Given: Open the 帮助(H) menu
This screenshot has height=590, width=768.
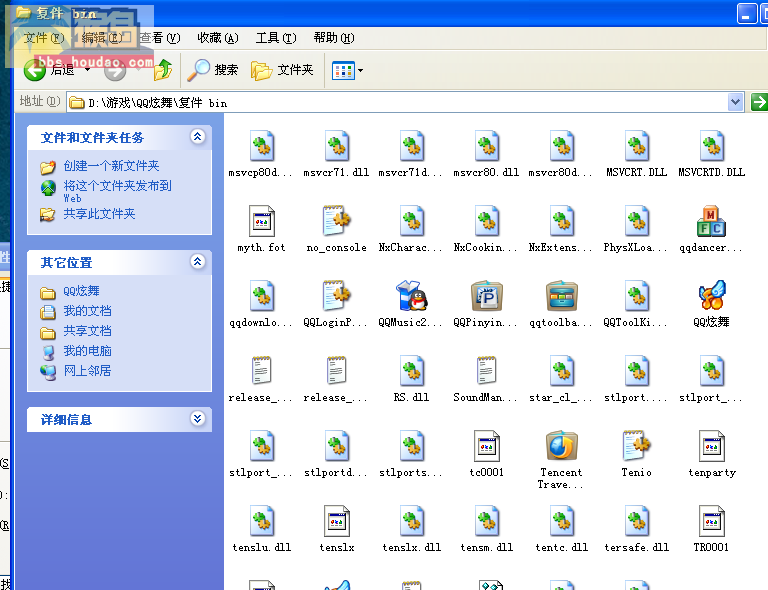Looking at the screenshot, I should [x=334, y=38].
